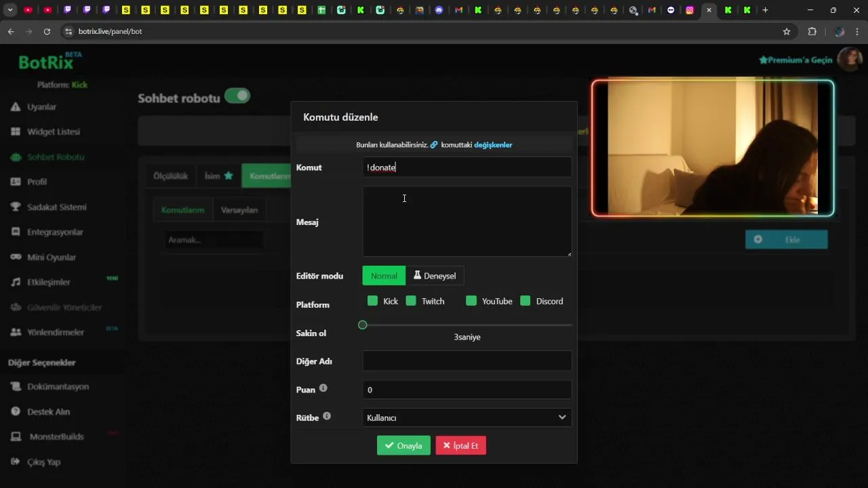
Task: Open the Rütbe Kullanıcı dropdown
Action: click(467, 418)
